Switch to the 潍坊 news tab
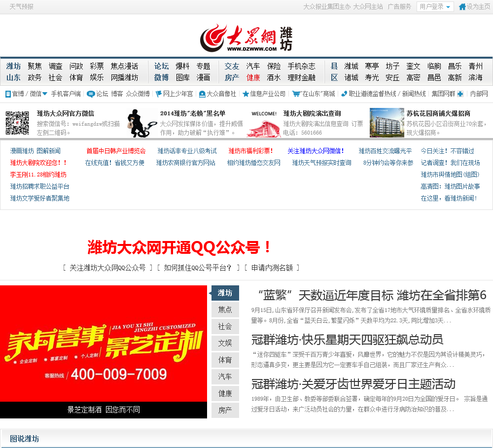The image size is (493, 448). pyautogui.click(x=225, y=293)
